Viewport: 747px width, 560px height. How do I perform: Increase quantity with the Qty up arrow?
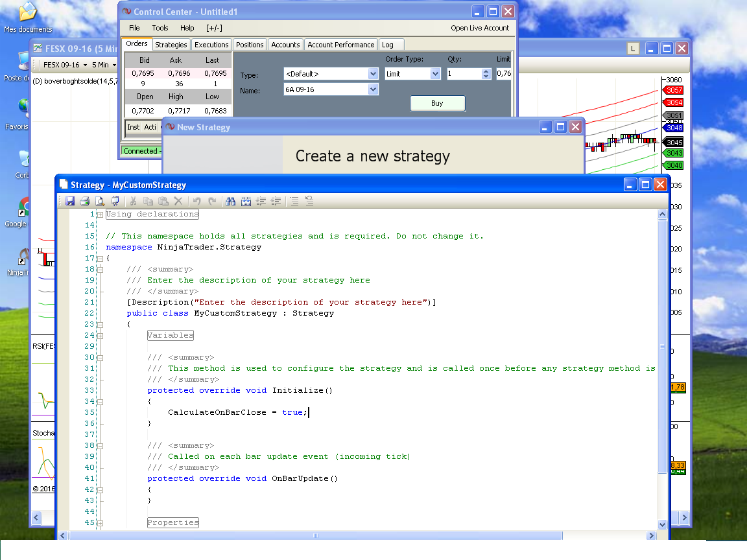tap(486, 71)
